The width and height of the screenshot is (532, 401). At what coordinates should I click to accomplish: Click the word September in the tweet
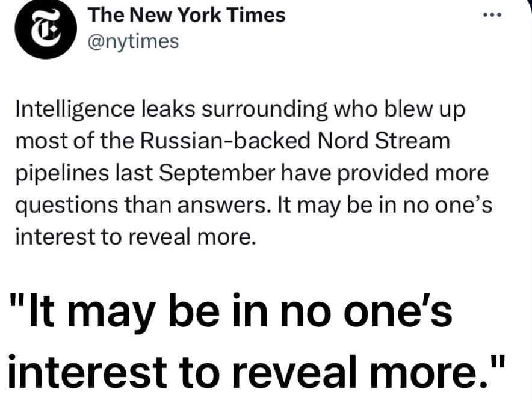[217, 174]
